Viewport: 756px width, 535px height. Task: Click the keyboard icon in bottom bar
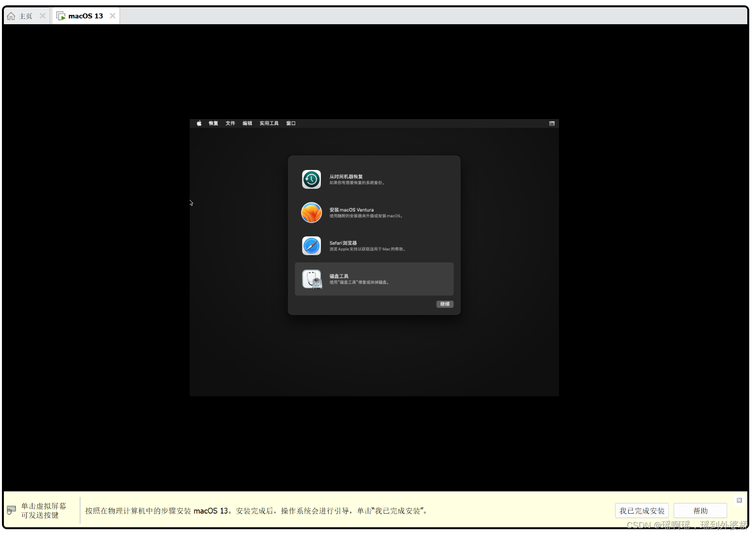tap(12, 510)
